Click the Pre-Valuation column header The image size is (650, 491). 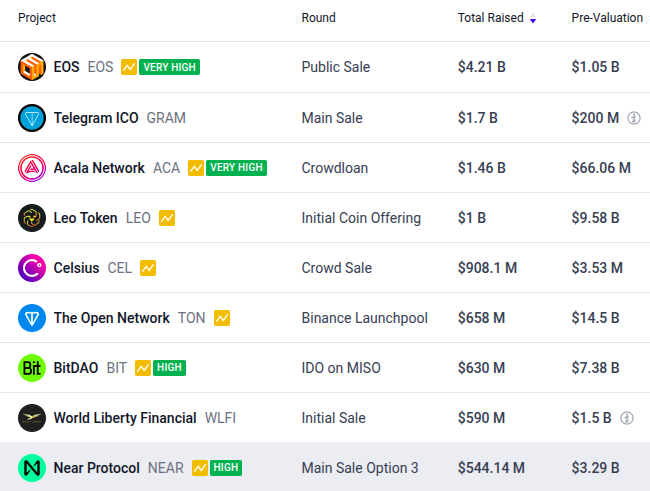[x=607, y=17]
